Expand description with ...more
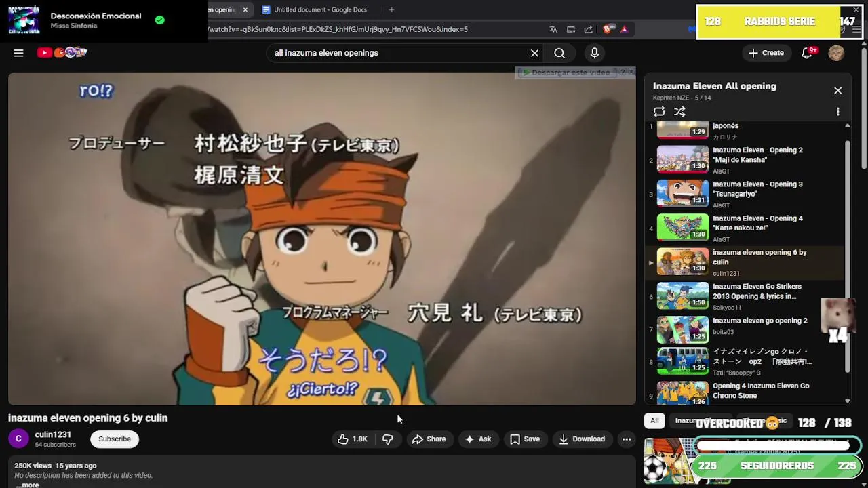 pyautogui.click(x=28, y=485)
